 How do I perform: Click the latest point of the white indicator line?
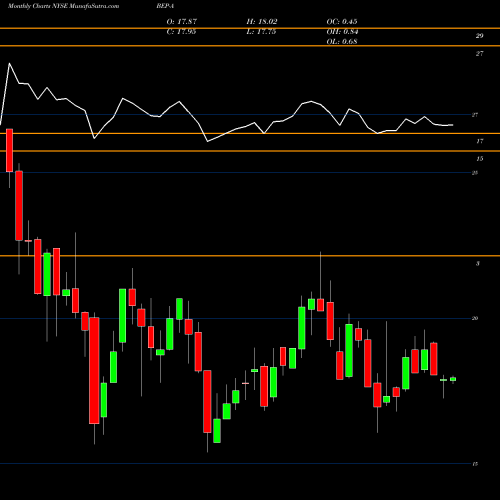(x=453, y=125)
